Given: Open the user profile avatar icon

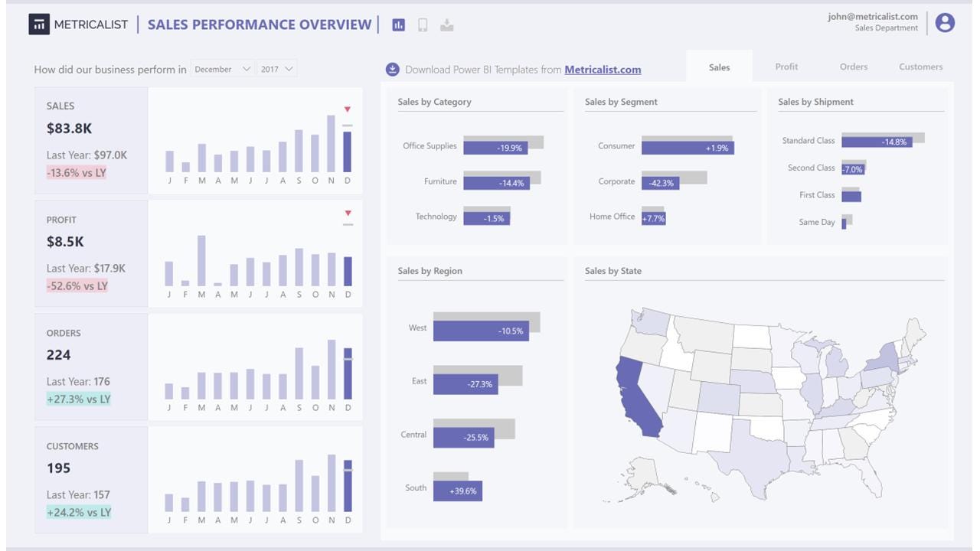Looking at the screenshot, I should pos(946,23).
